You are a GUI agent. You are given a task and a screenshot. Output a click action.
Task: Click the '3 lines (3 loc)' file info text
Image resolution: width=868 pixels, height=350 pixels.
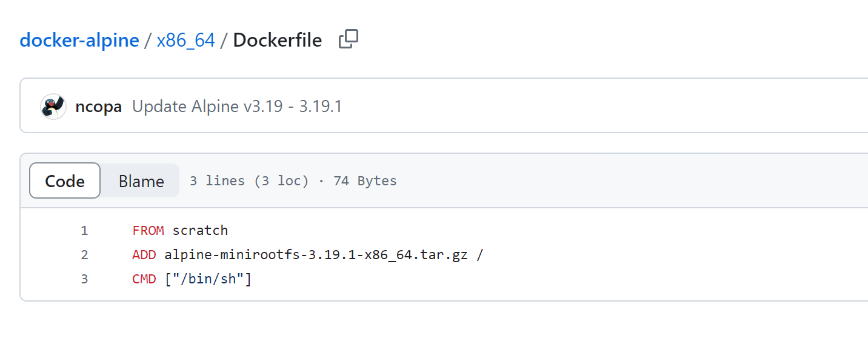coord(249,180)
